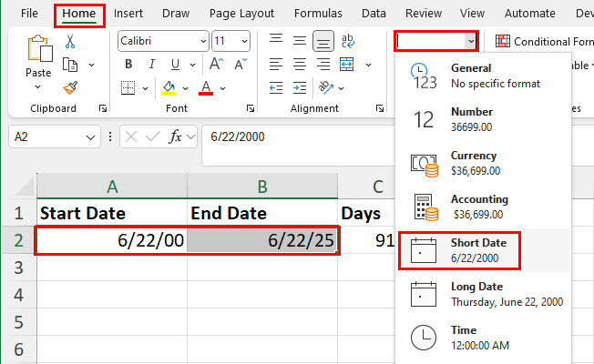
Task: Choose General number format
Action: (484, 76)
